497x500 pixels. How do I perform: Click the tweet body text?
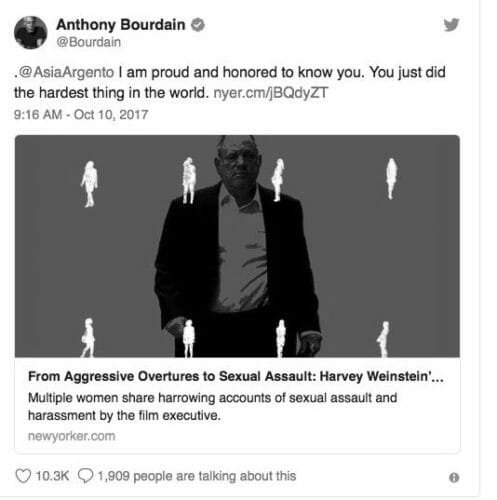coord(230,82)
